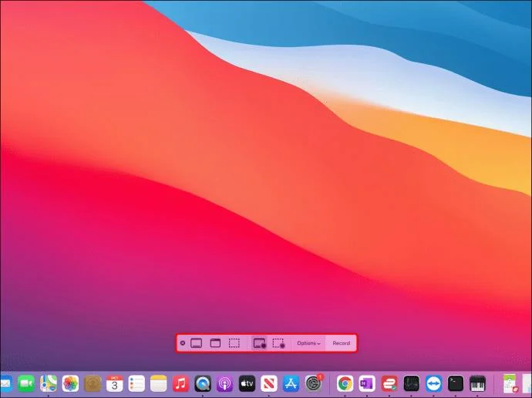Launch Maps from the Dock
This screenshot has height=398, width=532.
[x=49, y=383]
